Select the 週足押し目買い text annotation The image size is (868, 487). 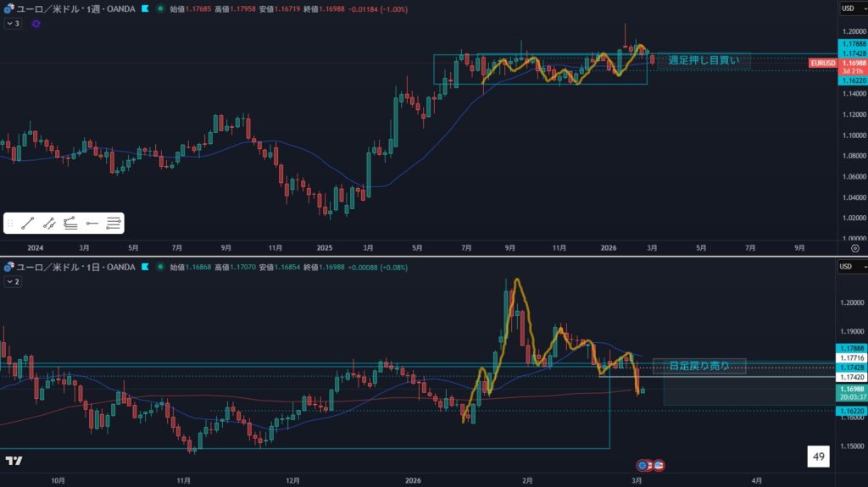point(702,60)
